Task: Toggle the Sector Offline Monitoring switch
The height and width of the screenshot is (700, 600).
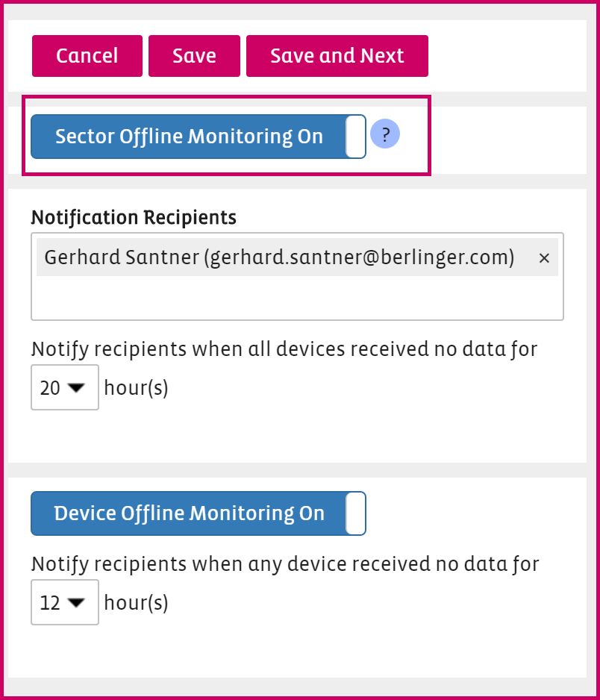Action: click(x=198, y=136)
